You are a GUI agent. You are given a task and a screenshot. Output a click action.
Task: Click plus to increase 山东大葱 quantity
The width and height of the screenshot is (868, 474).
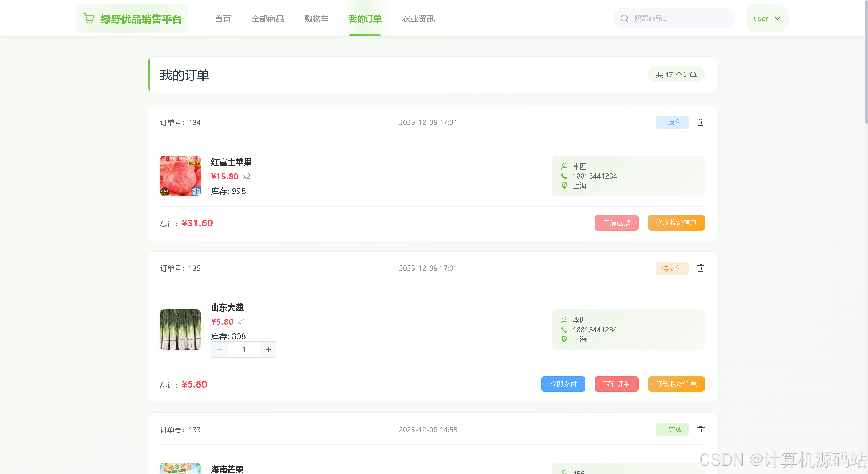[268, 350]
